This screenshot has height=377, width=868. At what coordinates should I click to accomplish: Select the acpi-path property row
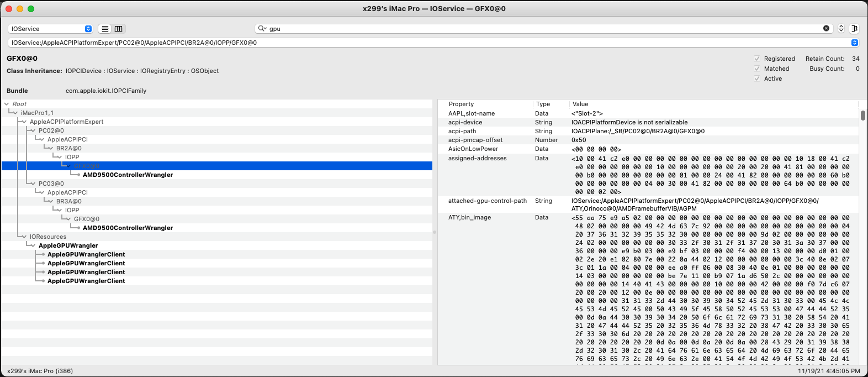tap(649, 131)
